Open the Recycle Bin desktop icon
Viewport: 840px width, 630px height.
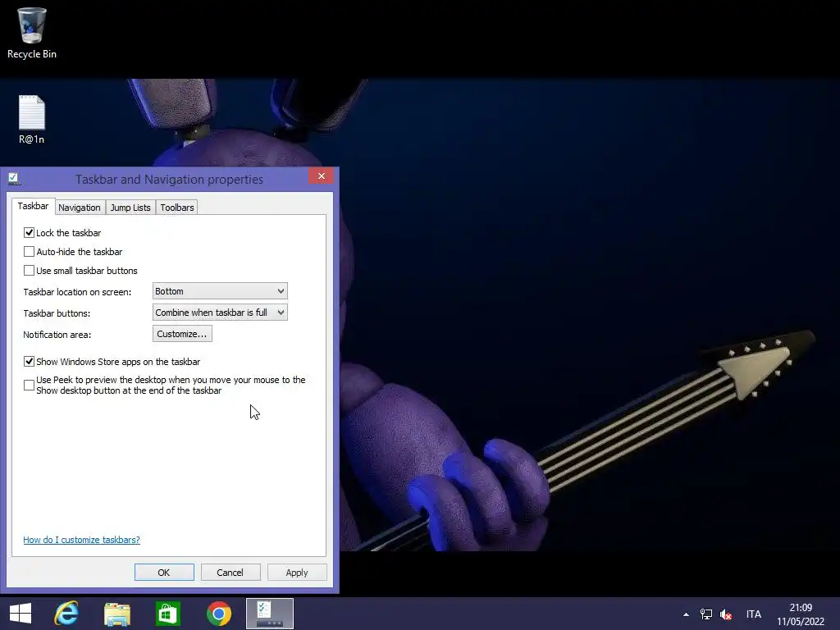pos(32,32)
